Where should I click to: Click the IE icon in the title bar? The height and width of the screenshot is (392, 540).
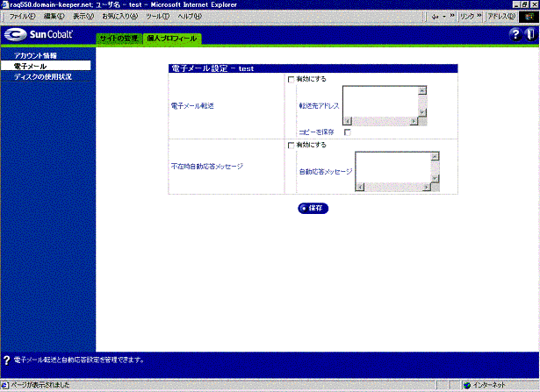click(4, 4)
